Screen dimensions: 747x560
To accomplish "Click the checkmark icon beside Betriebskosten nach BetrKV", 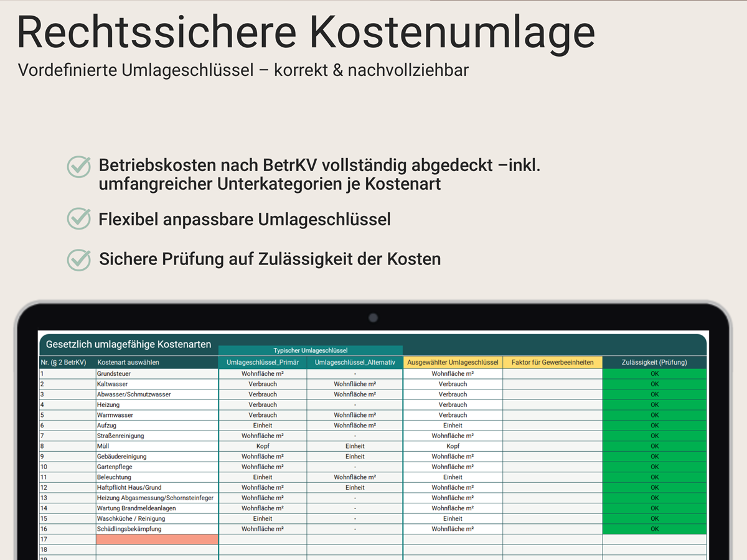I will tap(79, 167).
